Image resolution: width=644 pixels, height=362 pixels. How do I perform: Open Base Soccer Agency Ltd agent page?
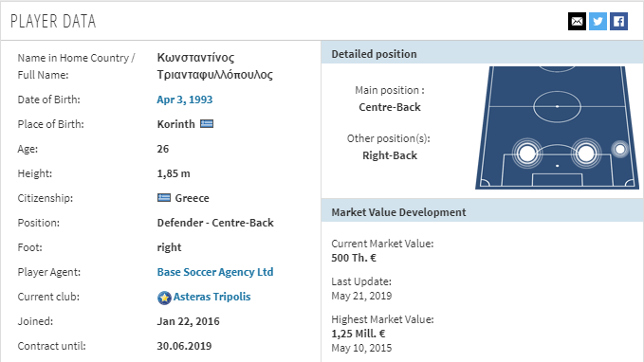(x=215, y=272)
